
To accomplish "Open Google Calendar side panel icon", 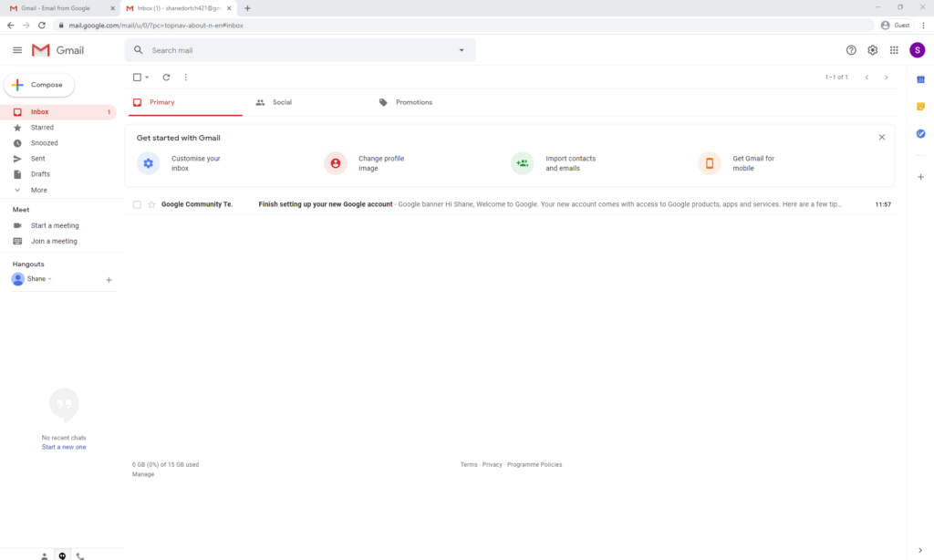I will [920, 79].
